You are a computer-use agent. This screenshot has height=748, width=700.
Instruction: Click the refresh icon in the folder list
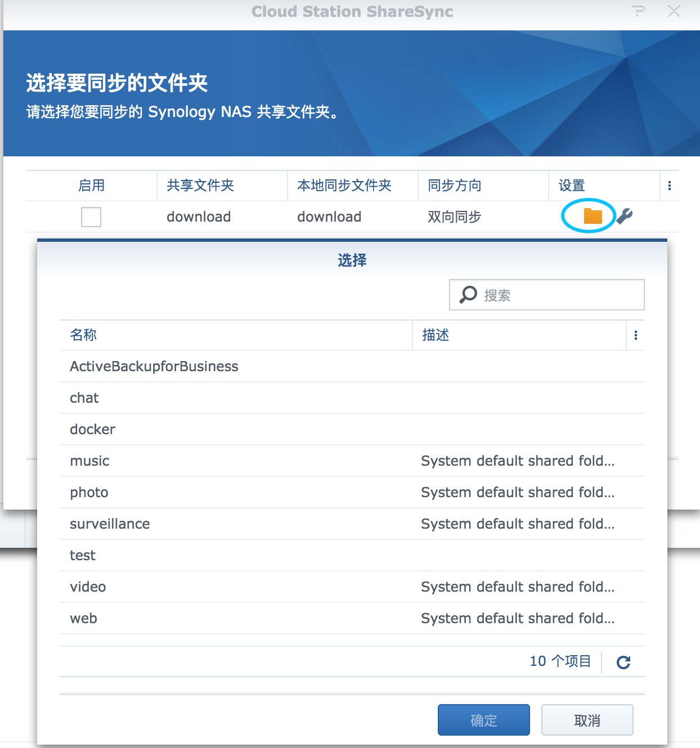[x=623, y=662]
